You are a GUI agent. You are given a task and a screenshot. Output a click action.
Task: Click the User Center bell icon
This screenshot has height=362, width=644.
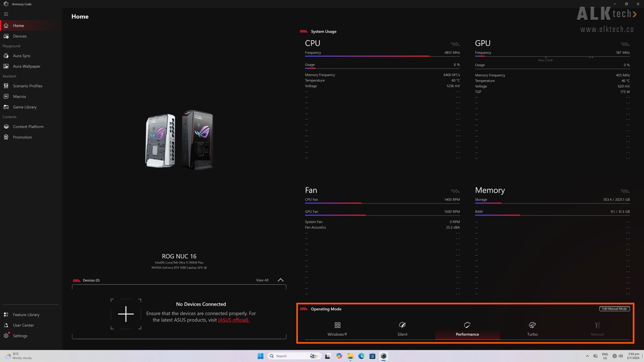click(6, 325)
